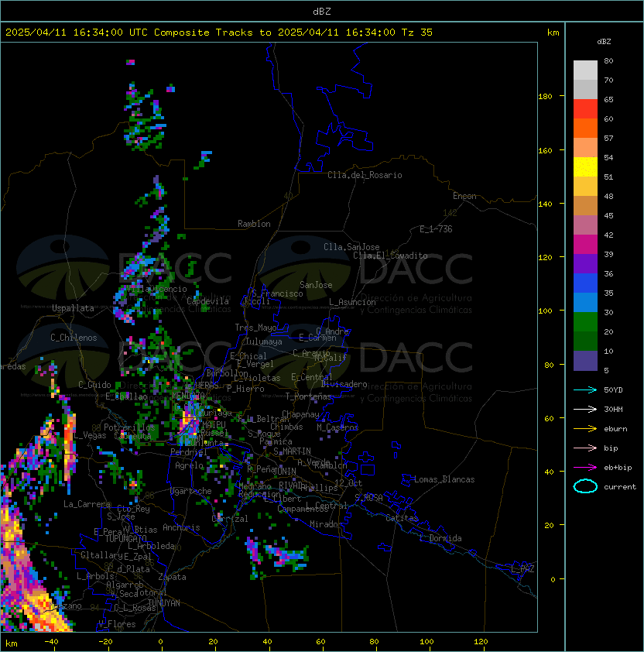Select the purple swatch between 39 and 36

[x=585, y=264]
